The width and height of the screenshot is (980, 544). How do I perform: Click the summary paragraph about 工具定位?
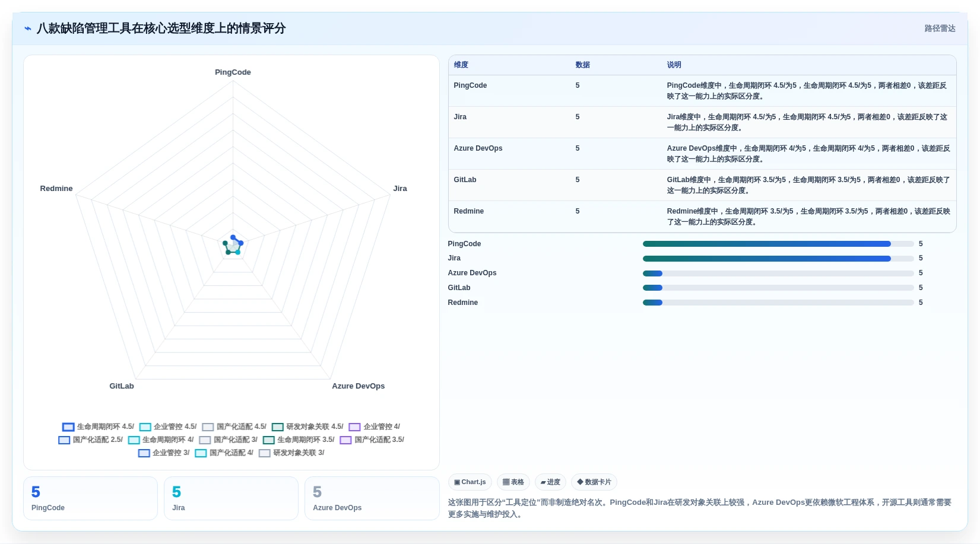pos(700,508)
